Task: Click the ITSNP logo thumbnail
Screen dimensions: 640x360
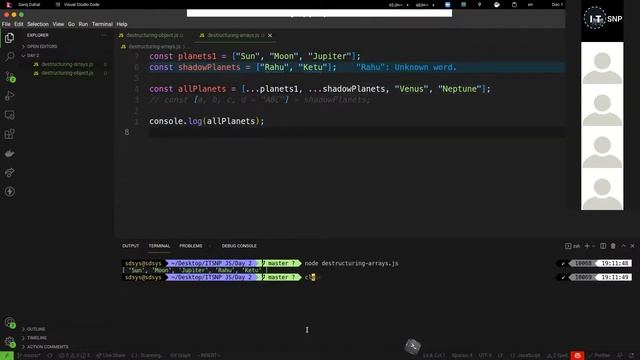Action: click(x=602, y=19)
